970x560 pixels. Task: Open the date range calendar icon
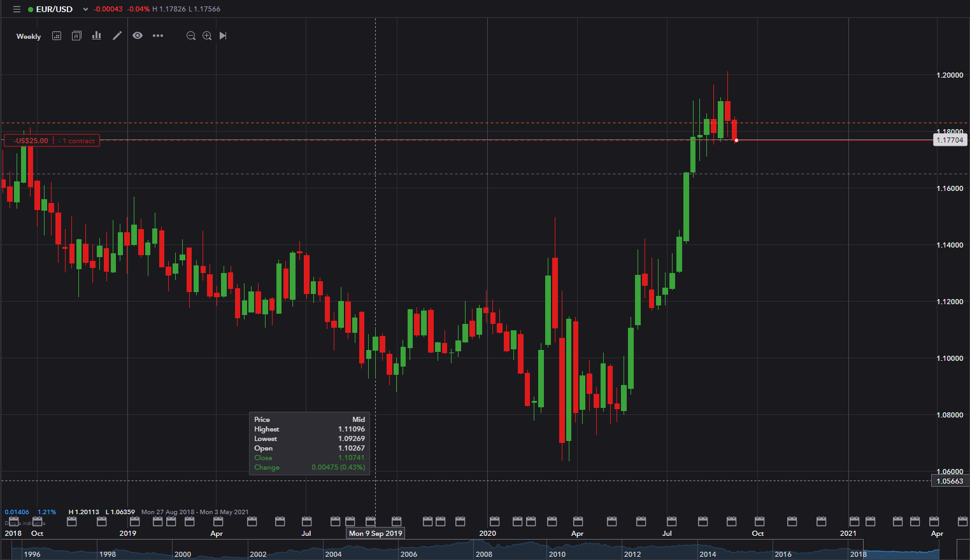pos(57,36)
